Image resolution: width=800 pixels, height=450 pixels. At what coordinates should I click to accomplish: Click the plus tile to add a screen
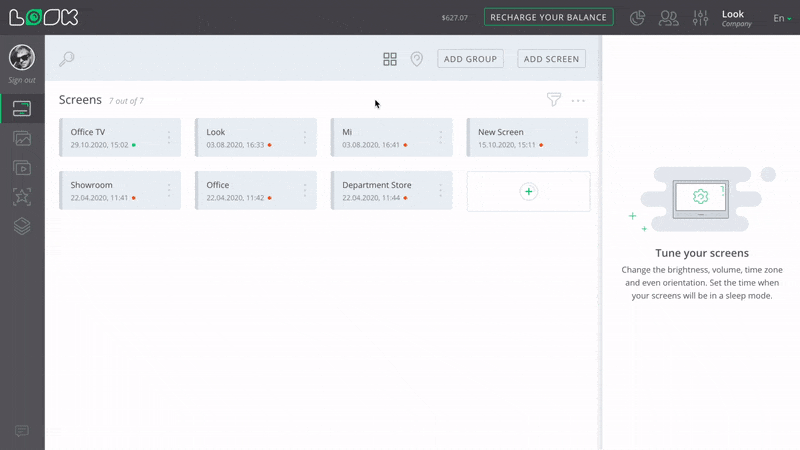529,191
